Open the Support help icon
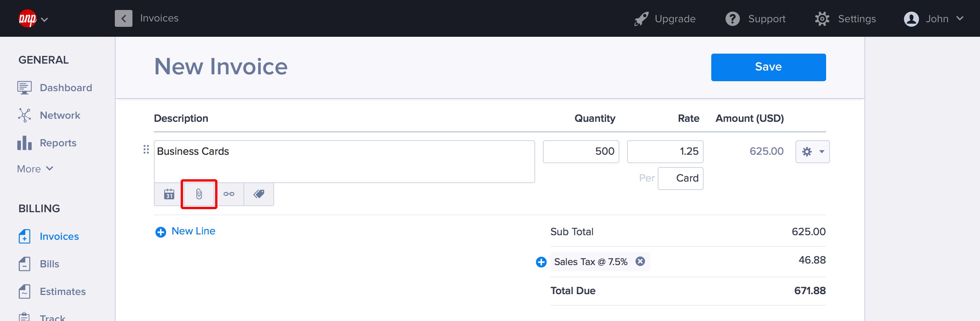Image resolution: width=980 pixels, height=321 pixels. coord(732,19)
